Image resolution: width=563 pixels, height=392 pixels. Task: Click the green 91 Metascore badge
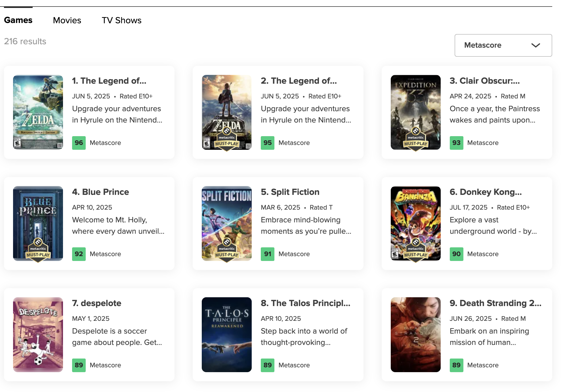(x=268, y=254)
